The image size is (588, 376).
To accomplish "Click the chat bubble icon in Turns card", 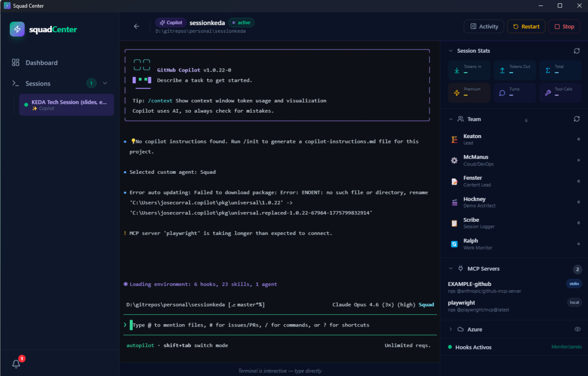I will (x=502, y=93).
